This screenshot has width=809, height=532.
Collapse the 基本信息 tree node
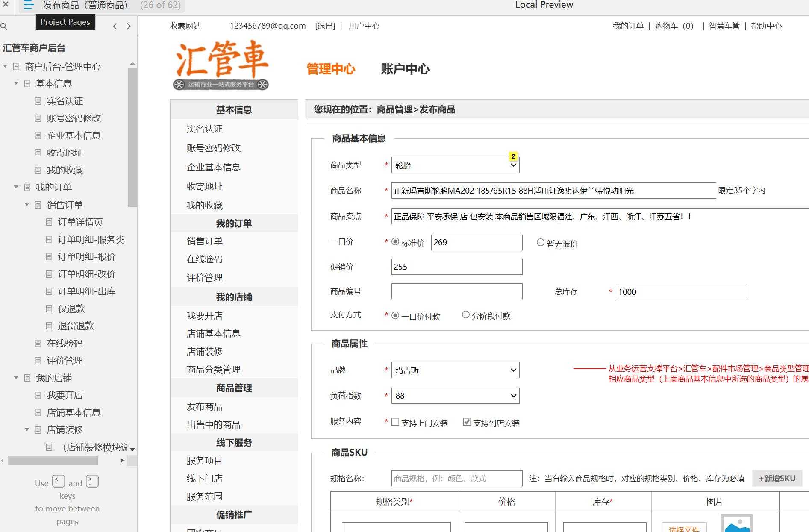click(16, 83)
